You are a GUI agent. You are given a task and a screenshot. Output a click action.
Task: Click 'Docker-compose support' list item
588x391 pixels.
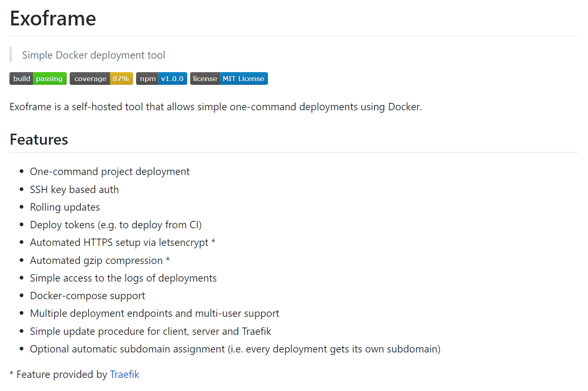87,296
